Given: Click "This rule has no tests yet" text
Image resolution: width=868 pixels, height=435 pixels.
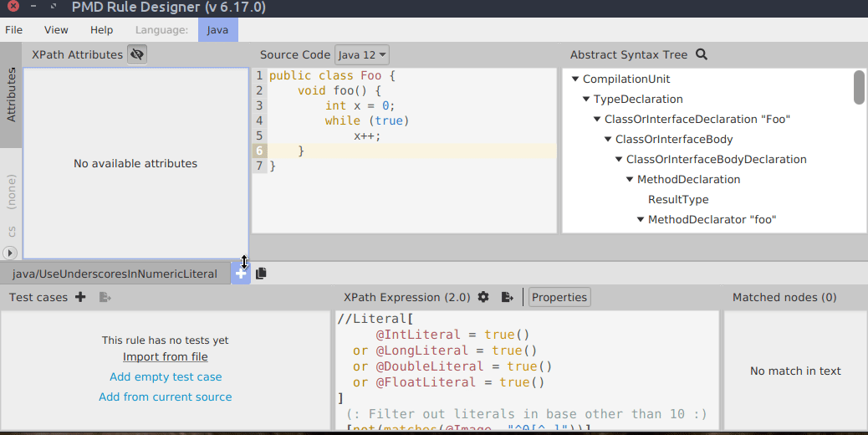Looking at the screenshot, I should [x=165, y=340].
